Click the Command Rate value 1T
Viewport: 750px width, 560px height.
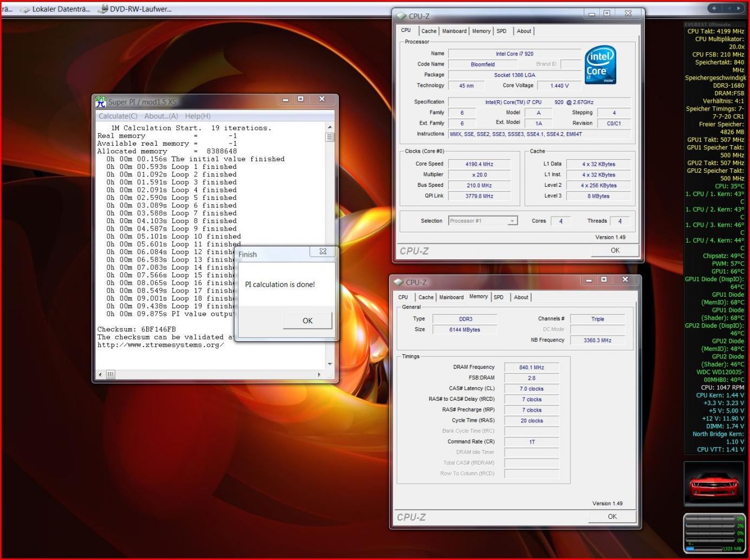pos(531,442)
